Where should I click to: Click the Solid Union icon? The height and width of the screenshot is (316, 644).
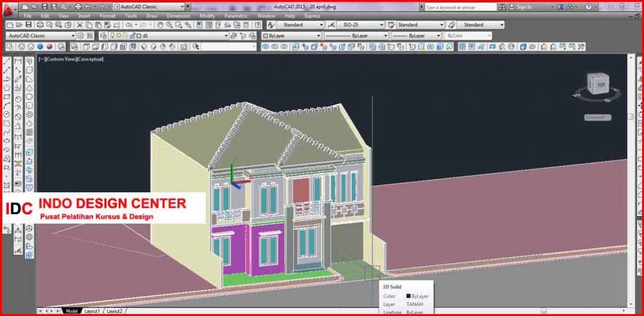265,46
